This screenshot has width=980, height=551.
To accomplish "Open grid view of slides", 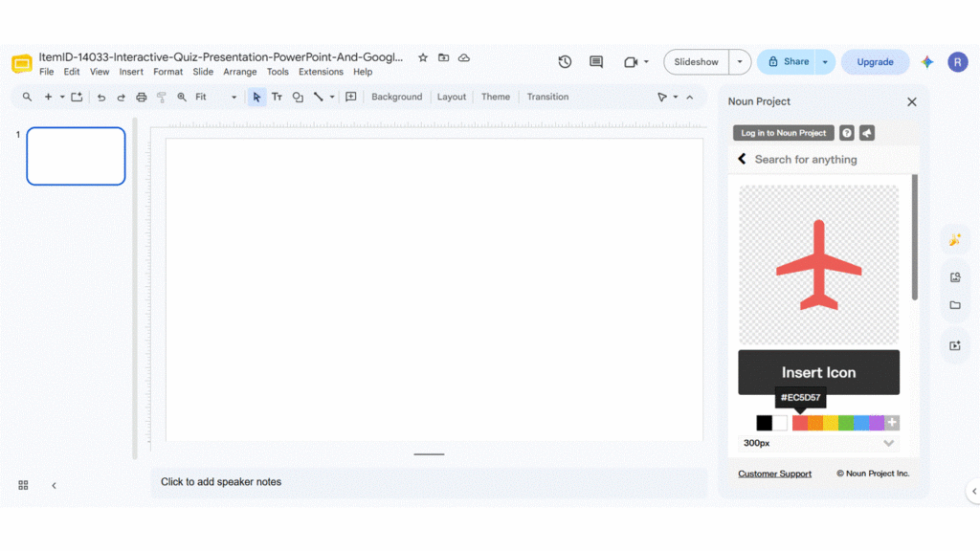I will (x=23, y=485).
